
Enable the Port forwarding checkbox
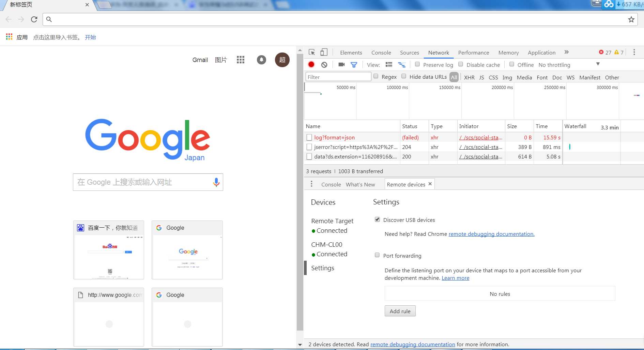click(377, 255)
